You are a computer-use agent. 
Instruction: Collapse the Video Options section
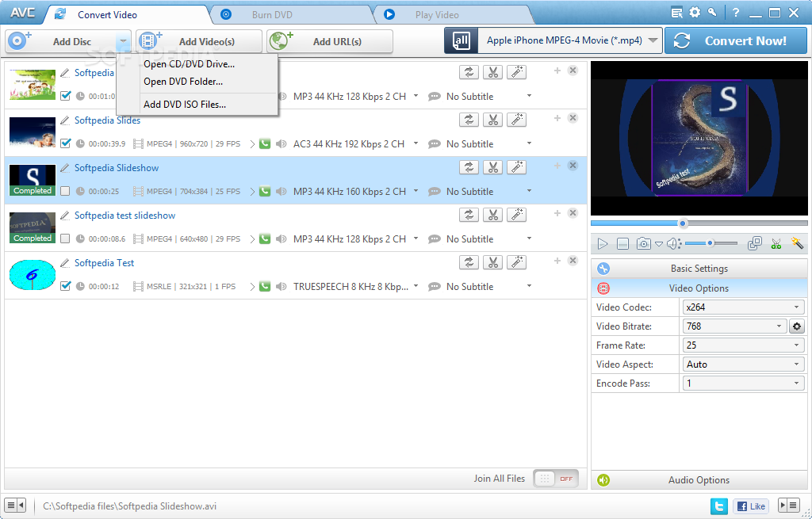coord(699,288)
